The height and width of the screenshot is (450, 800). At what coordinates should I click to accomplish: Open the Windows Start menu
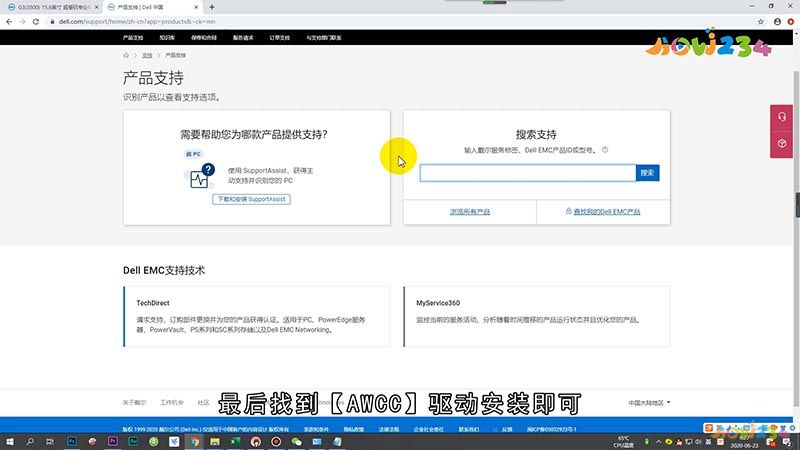coord(9,442)
